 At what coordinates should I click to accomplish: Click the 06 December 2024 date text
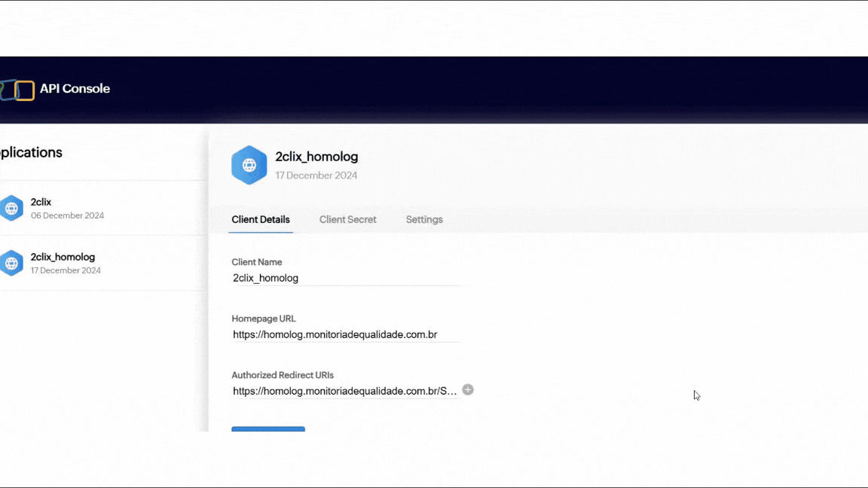pyautogui.click(x=67, y=215)
